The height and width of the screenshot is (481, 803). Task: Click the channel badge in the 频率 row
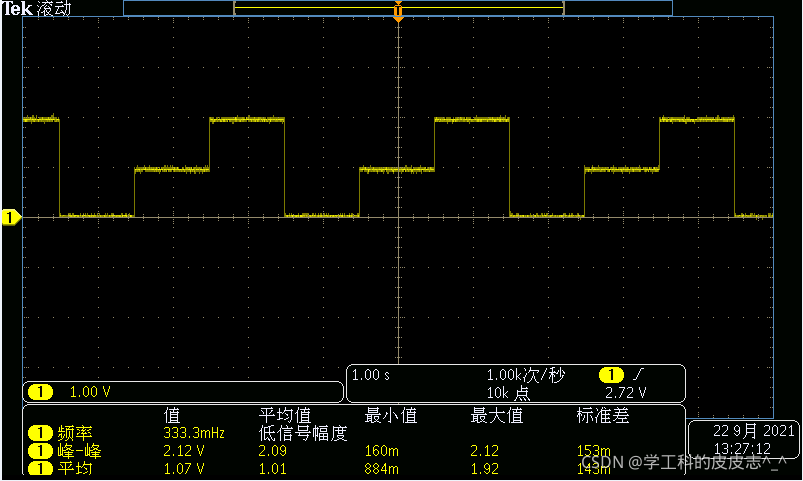pyautogui.click(x=40, y=433)
